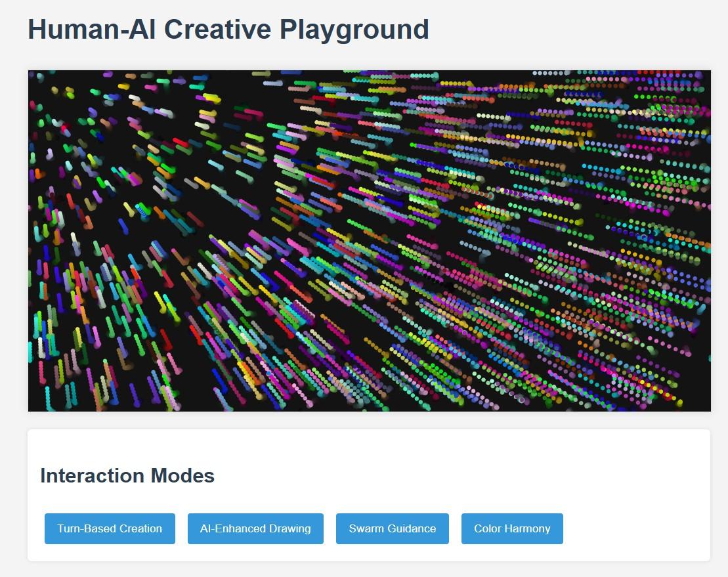
Task: Switch to the Swarm Guidance tab
Action: [x=392, y=528]
